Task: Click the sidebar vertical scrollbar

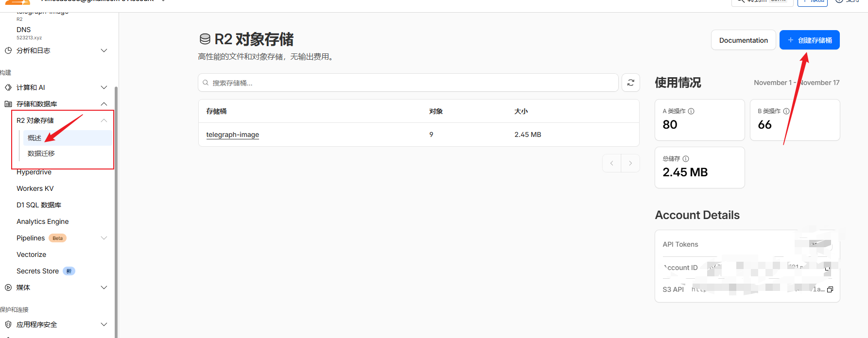Action: pos(116,212)
